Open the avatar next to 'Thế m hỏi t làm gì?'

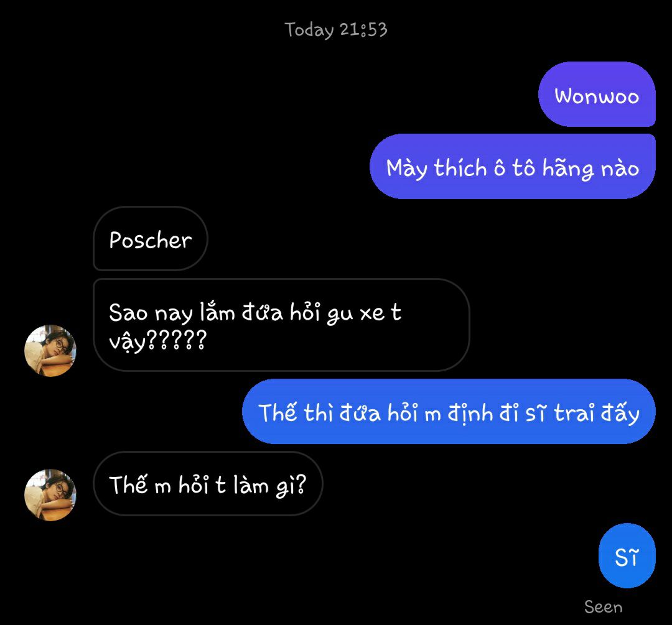tap(50, 495)
